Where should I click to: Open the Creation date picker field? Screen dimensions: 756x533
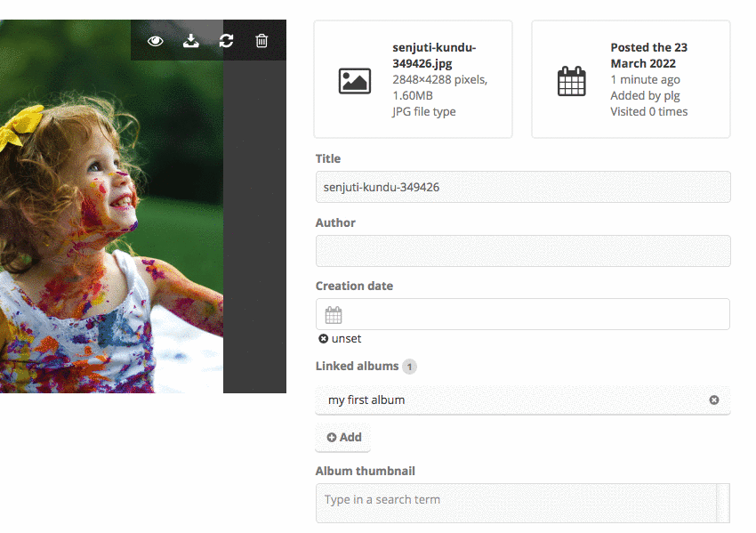523,314
